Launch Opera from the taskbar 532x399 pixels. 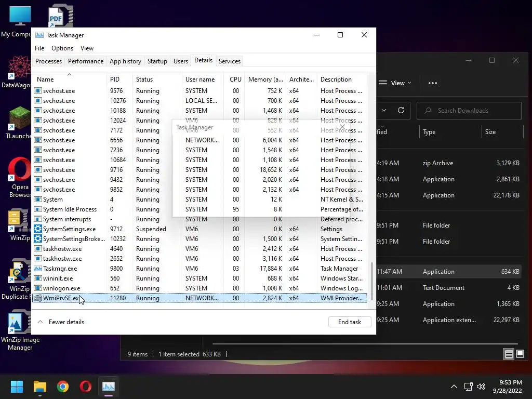coord(86,387)
